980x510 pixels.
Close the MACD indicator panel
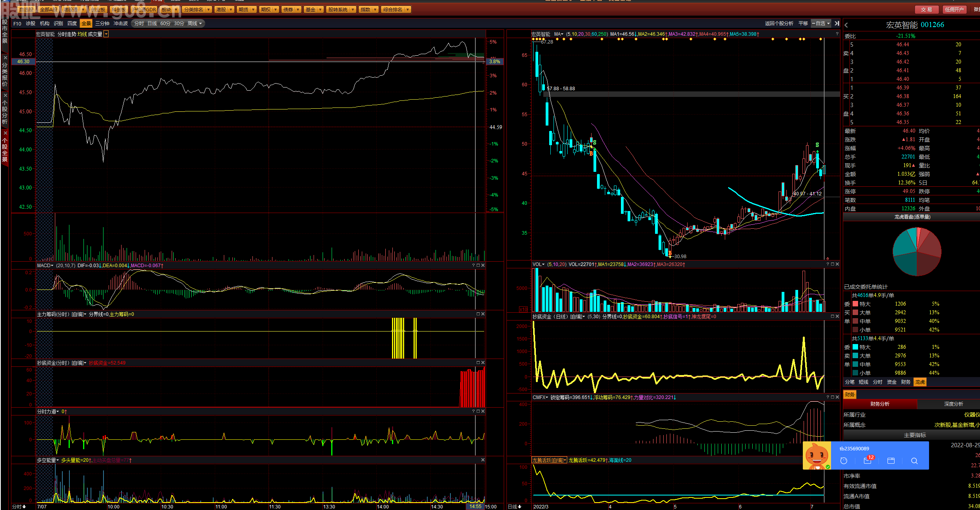(x=483, y=266)
